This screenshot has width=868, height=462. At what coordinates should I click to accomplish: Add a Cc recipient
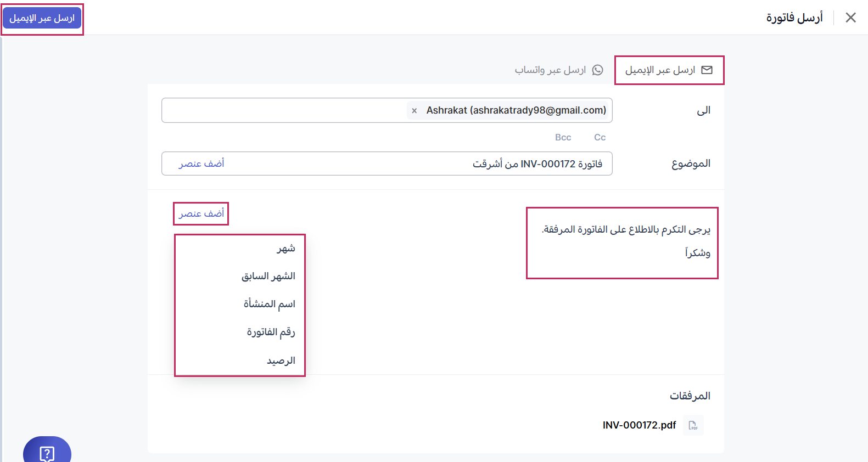600,137
